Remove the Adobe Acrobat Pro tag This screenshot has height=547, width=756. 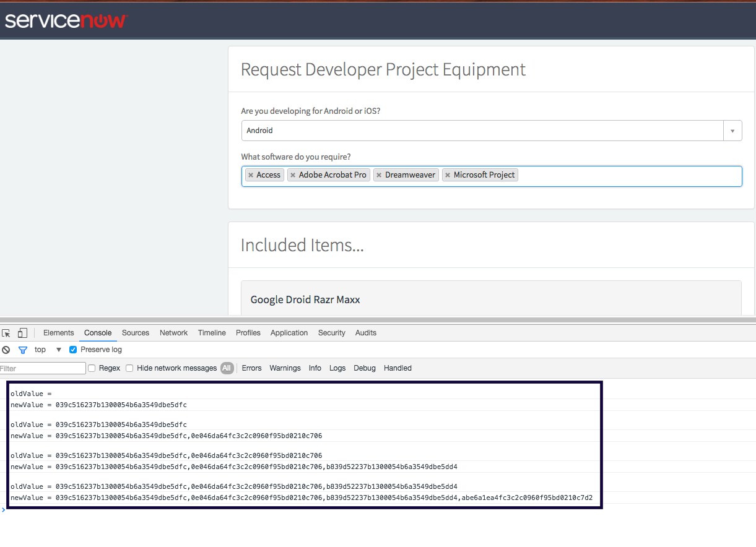pos(293,175)
